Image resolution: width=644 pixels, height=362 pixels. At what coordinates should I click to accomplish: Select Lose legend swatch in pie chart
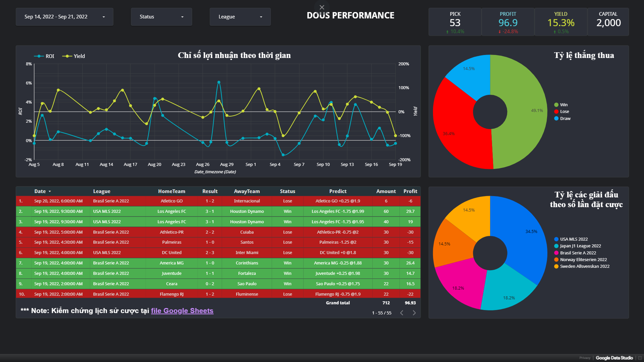tap(556, 112)
